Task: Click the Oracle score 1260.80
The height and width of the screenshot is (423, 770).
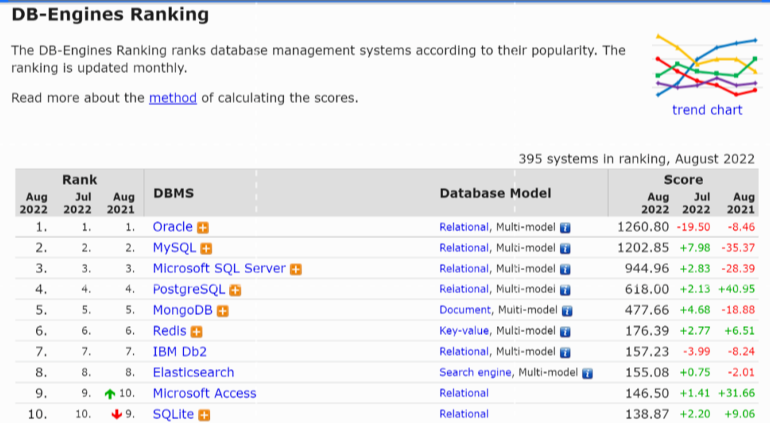Action: [x=643, y=226]
